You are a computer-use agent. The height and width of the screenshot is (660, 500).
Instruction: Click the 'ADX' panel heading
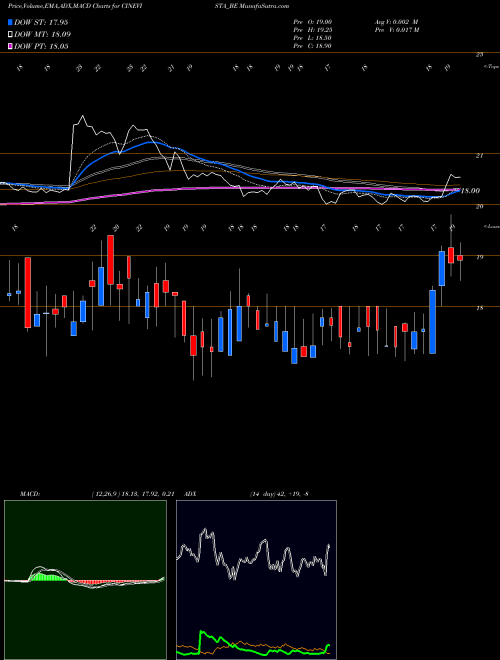[191, 494]
